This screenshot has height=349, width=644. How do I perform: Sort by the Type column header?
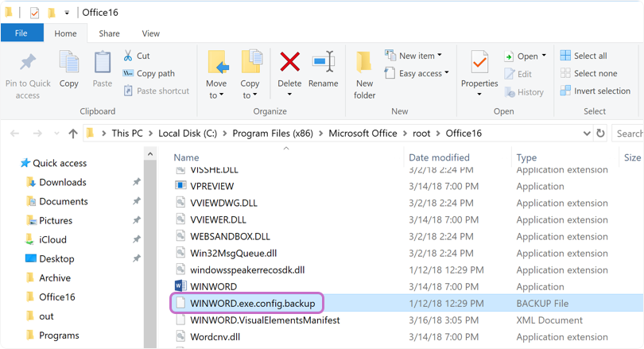pyautogui.click(x=526, y=157)
